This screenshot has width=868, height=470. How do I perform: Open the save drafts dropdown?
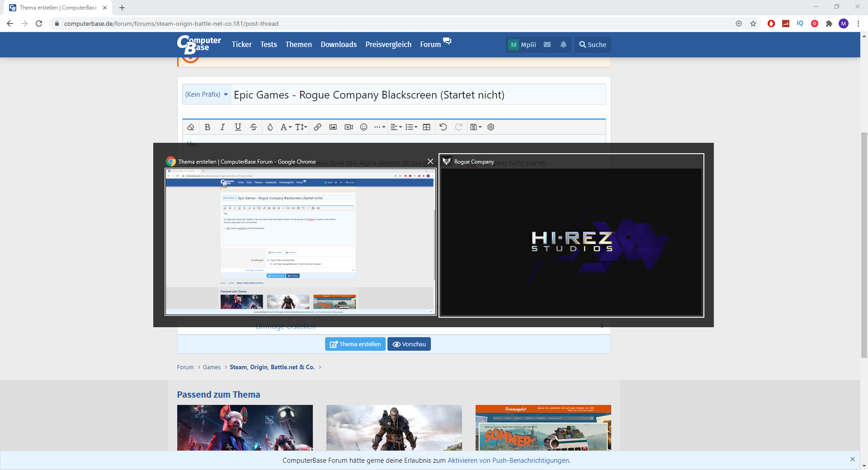coord(476,127)
